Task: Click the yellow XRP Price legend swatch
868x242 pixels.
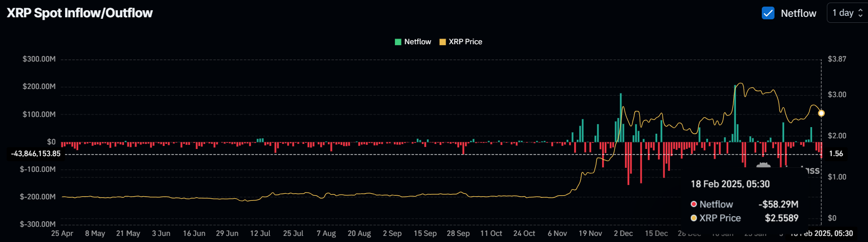Action: 442,42
